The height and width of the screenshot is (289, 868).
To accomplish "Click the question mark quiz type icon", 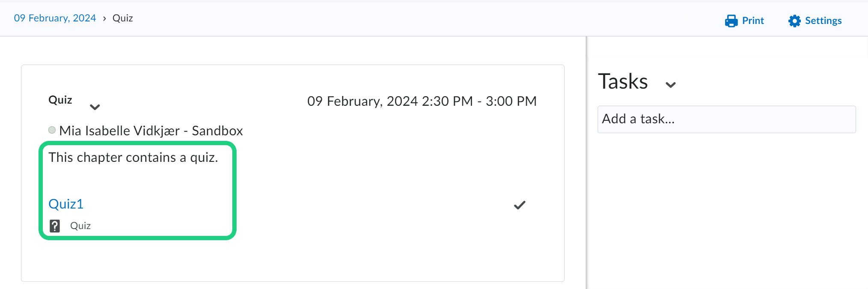I will [x=55, y=226].
